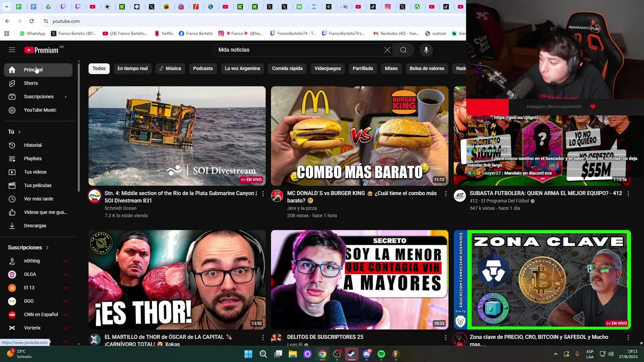644x362 pixels.
Task: Go back with browser back arrow
Action: click(7, 21)
